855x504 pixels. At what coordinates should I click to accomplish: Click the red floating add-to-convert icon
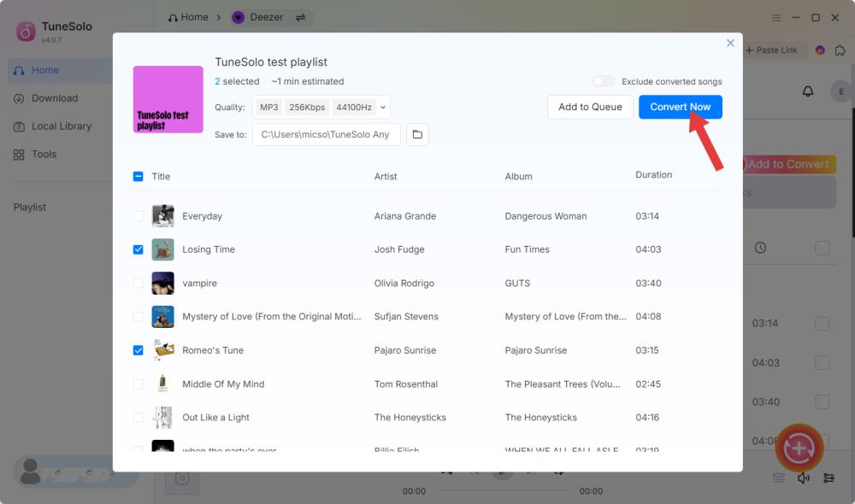pos(799,448)
